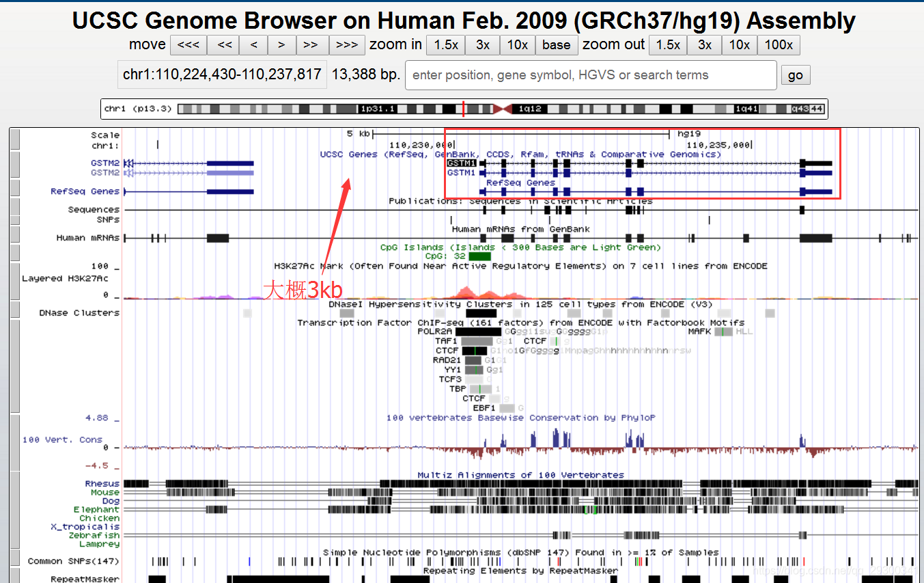Viewport: 924px width, 583px height.
Task: Click the single < move left button
Action: (x=253, y=45)
